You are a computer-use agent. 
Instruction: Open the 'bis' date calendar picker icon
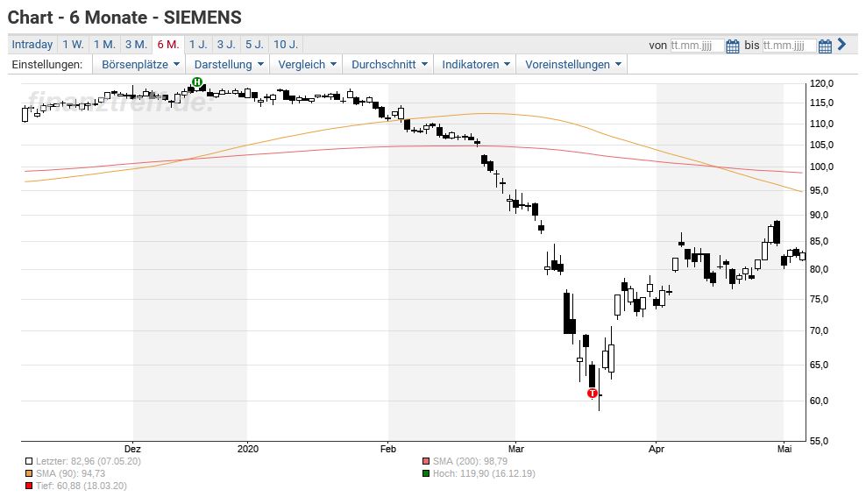(825, 46)
